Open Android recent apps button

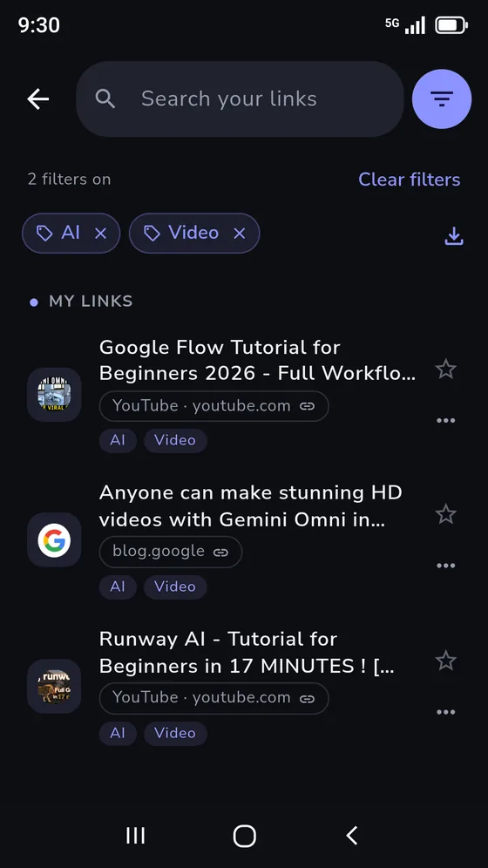coord(136,836)
